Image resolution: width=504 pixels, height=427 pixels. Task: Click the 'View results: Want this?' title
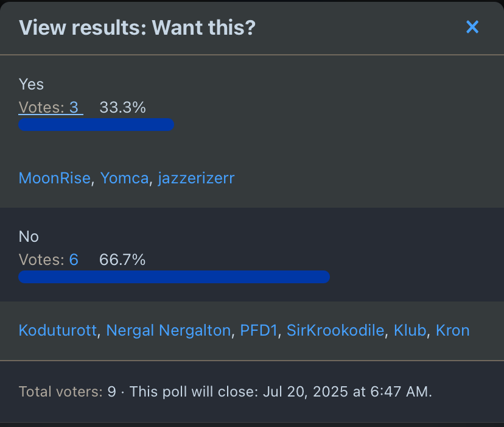(137, 27)
